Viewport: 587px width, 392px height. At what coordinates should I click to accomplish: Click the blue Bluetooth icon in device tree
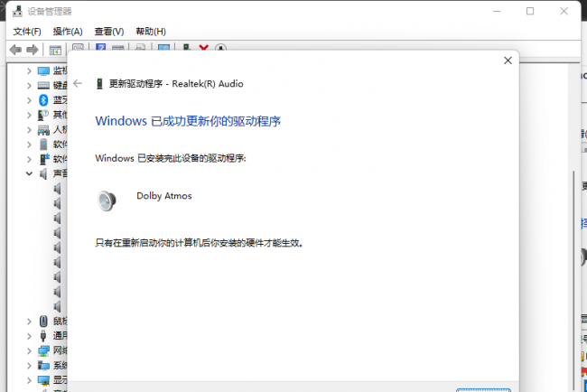tap(43, 100)
